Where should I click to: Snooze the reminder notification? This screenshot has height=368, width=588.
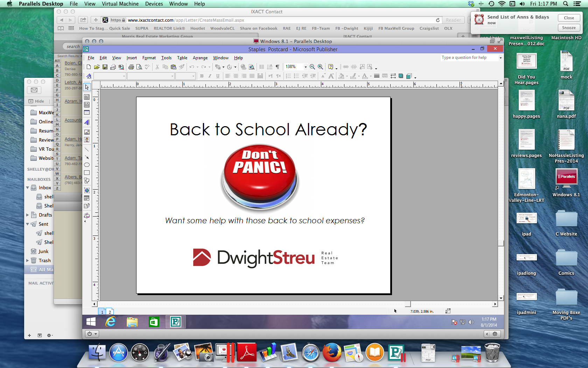[x=569, y=28]
